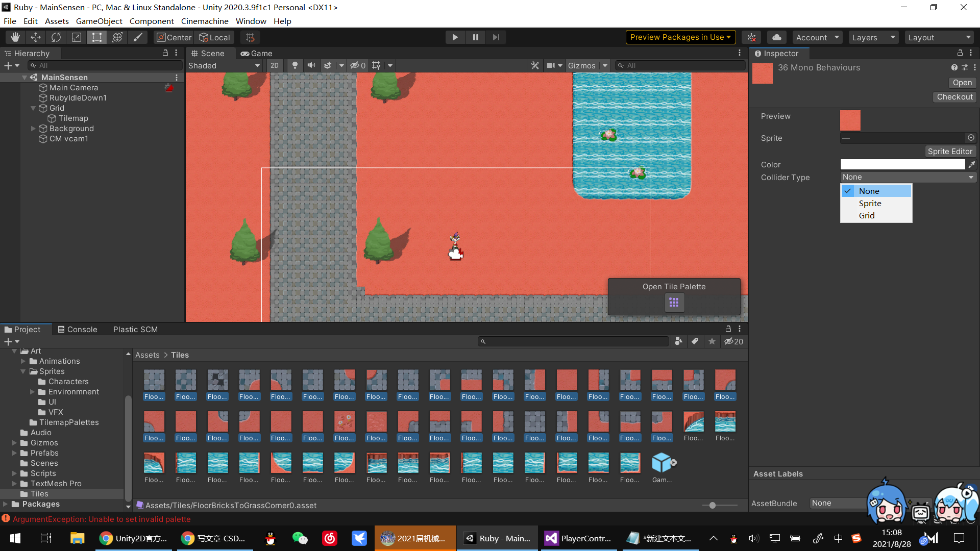The image size is (980, 551).
Task: Open the Tile Palette from the scene popup
Action: point(674,302)
